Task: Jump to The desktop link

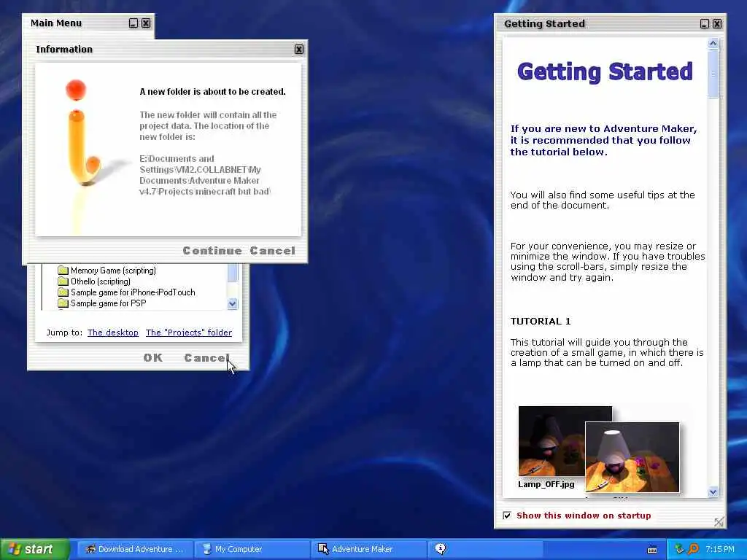Action: pos(113,332)
